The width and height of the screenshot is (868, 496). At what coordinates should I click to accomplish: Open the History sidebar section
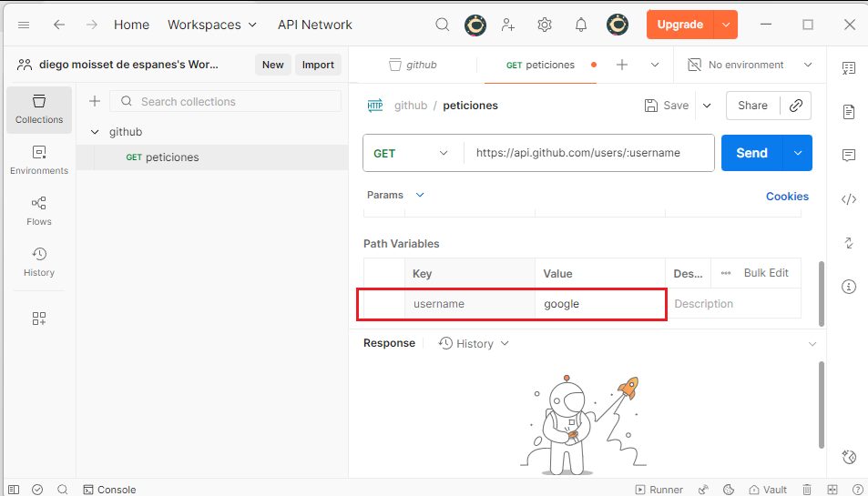[x=39, y=262]
